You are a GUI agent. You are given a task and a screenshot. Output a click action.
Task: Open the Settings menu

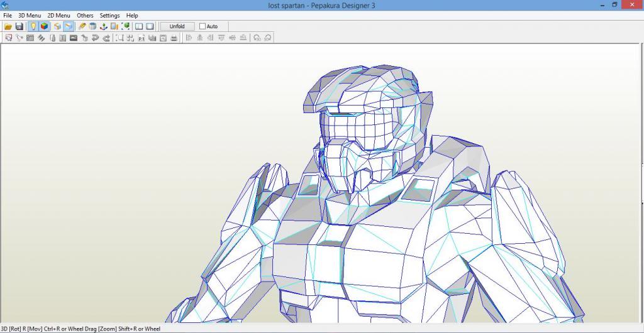click(109, 15)
